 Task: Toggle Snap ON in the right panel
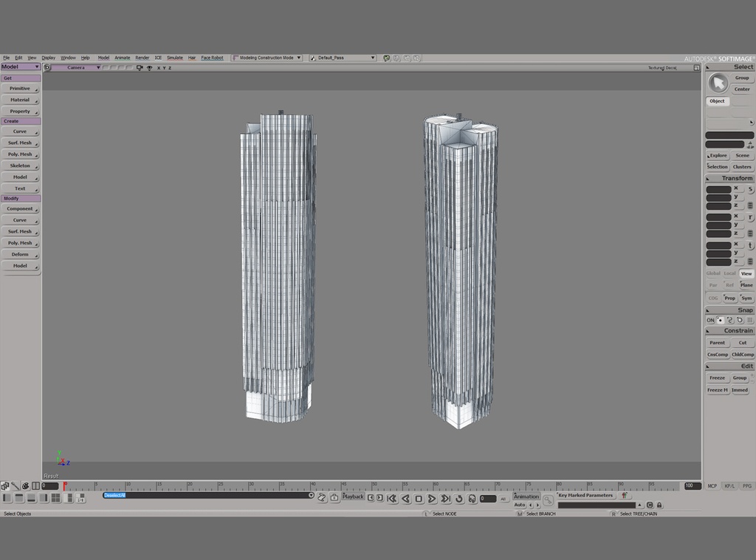pyautogui.click(x=709, y=320)
